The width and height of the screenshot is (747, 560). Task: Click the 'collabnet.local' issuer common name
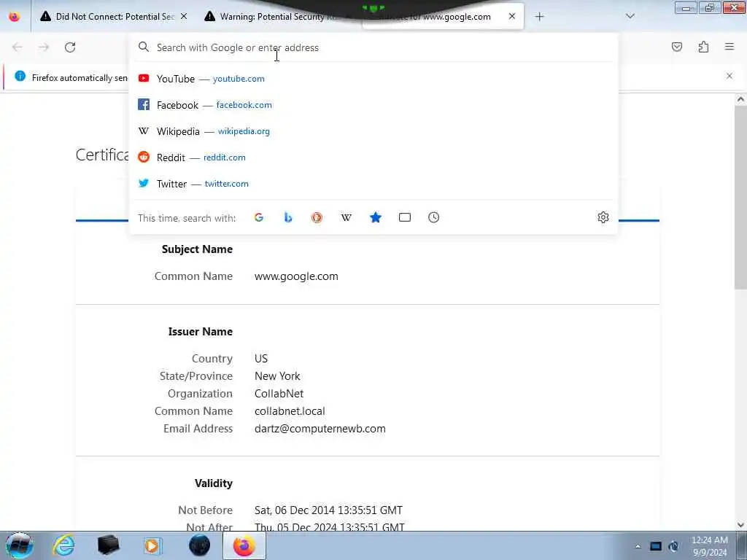tap(290, 411)
